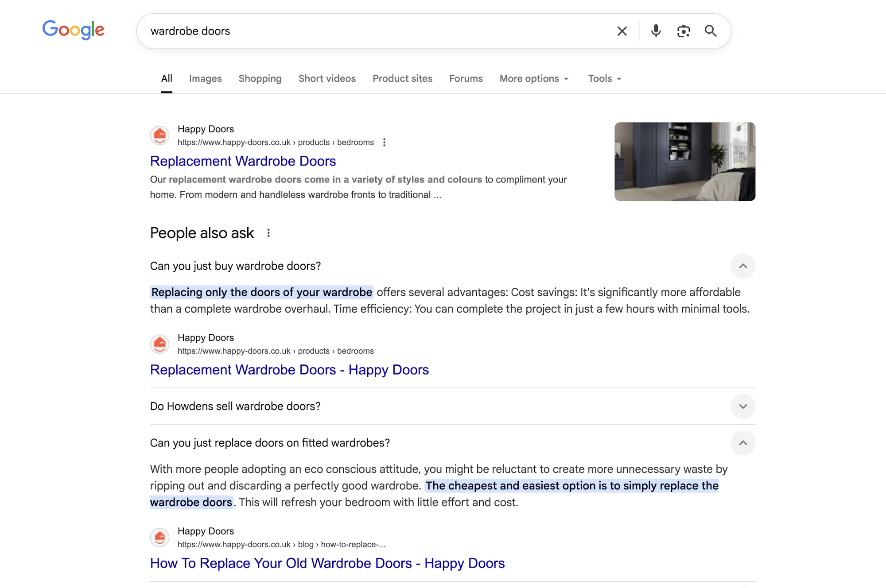Switch to the Images tab

(x=206, y=79)
